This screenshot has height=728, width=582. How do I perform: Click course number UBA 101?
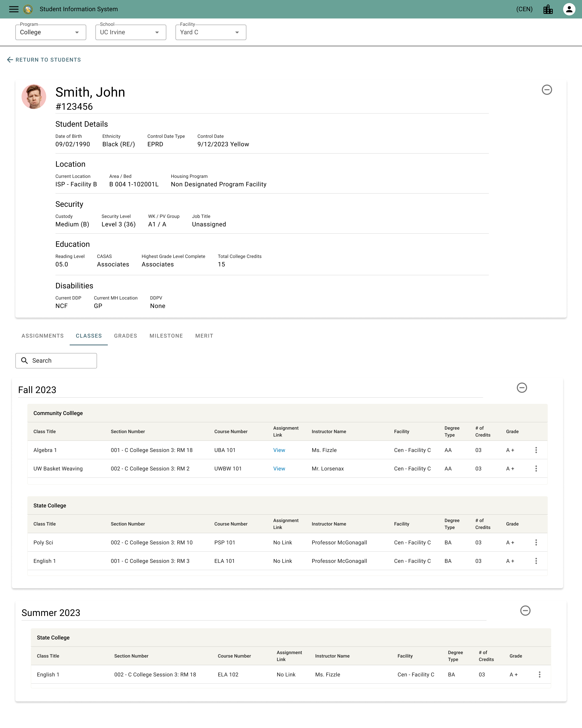(225, 450)
